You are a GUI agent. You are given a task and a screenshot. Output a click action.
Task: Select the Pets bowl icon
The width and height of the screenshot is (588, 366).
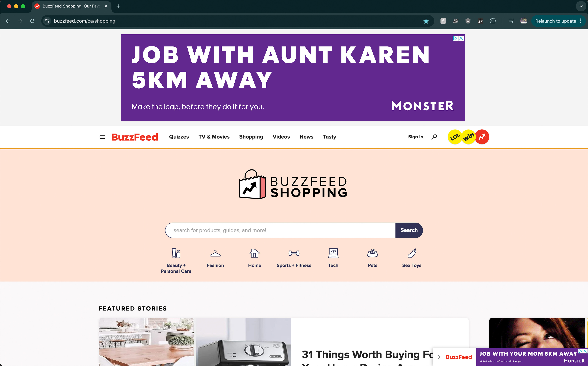click(372, 253)
